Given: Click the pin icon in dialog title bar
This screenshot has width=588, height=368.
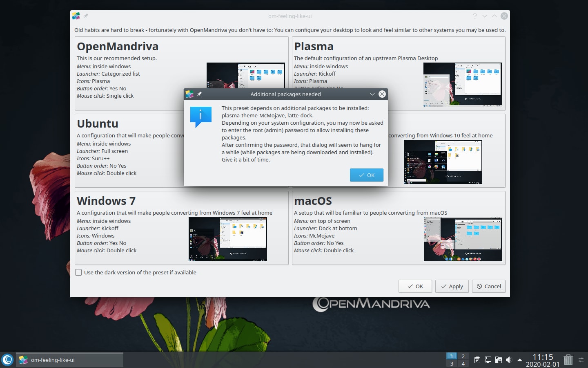Looking at the screenshot, I should [x=199, y=94].
